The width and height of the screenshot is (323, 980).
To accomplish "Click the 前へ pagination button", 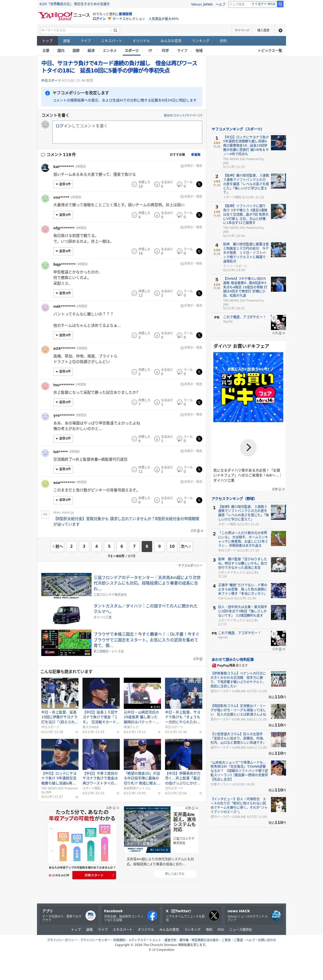I will pyautogui.click(x=58, y=546).
